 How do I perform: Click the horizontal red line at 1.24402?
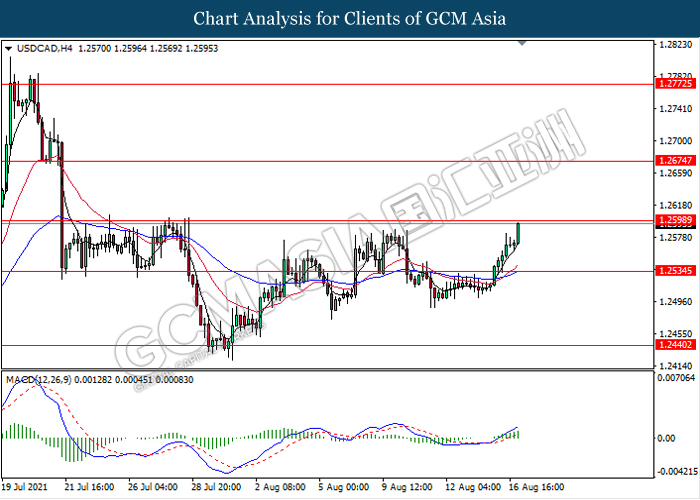point(327,345)
